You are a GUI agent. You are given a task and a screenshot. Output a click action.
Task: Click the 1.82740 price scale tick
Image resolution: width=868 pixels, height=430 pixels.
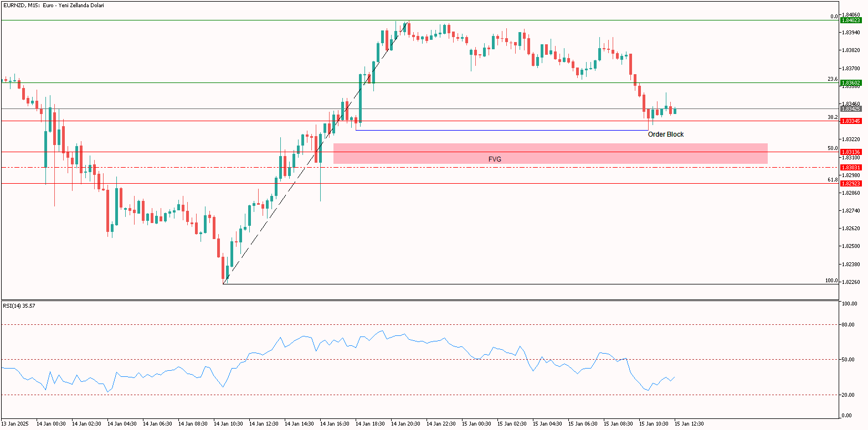[851, 211]
